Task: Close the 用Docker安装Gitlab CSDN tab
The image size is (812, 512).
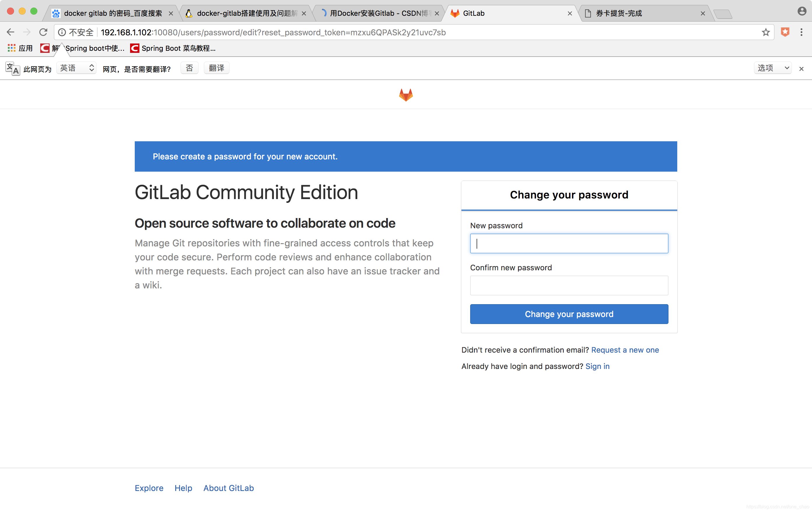Action: 437,13
